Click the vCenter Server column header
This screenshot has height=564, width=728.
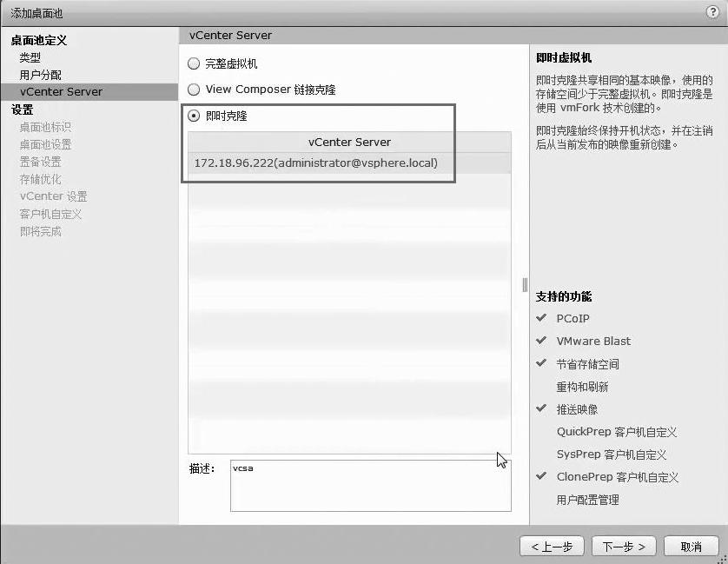tap(349, 143)
